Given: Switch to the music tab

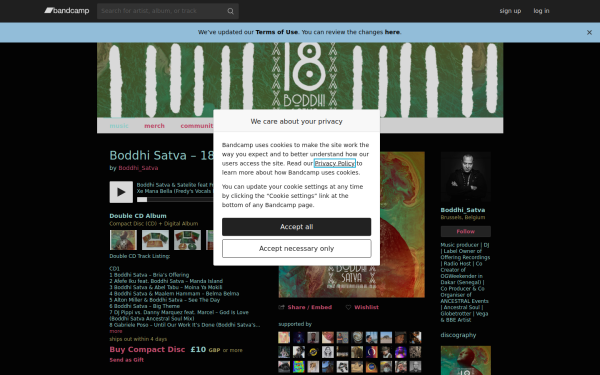Looking at the screenshot, I should (119, 126).
